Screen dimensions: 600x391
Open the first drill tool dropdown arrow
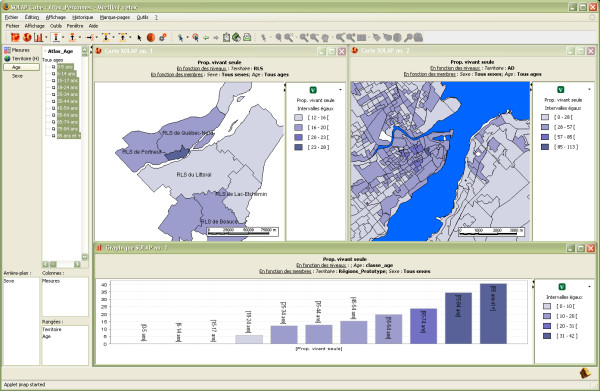(x=63, y=37)
